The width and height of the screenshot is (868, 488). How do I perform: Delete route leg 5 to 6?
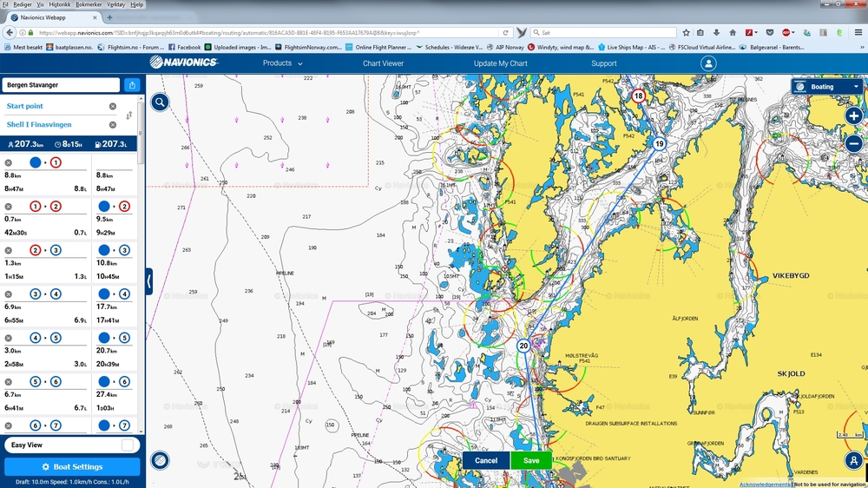point(9,382)
